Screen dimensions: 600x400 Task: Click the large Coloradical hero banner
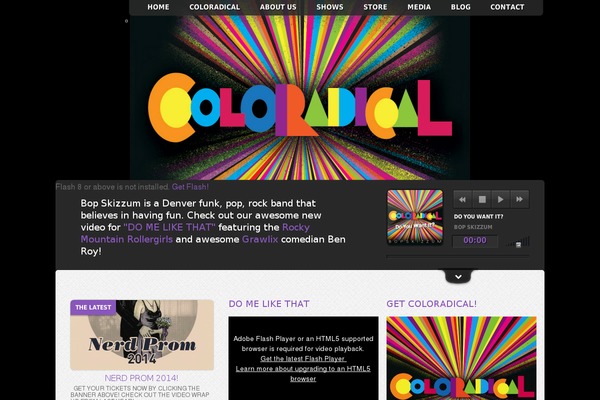300,98
